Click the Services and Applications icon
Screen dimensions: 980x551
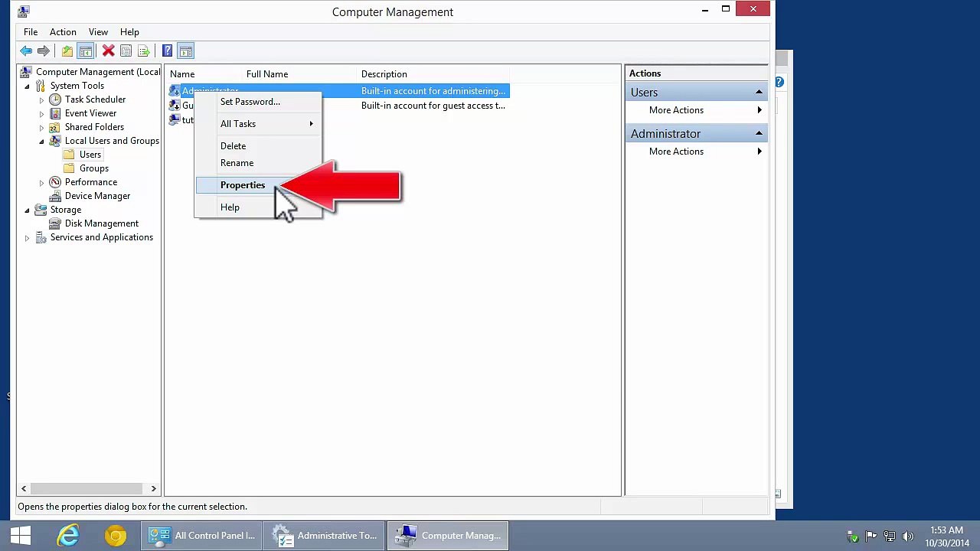[41, 237]
